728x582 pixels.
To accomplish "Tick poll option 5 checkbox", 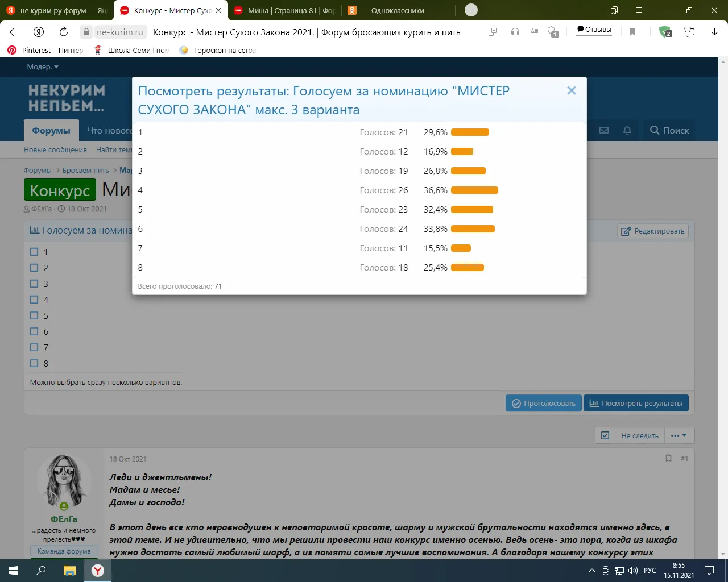I will (34, 315).
